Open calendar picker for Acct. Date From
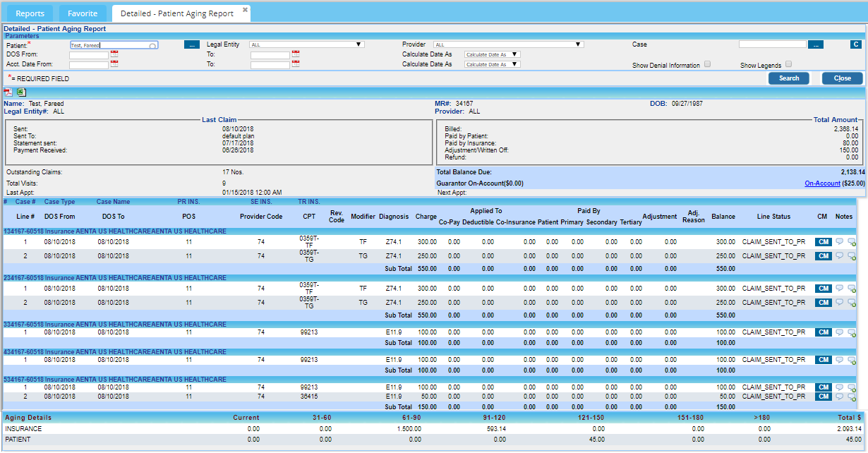This screenshot has width=868, height=453. pyautogui.click(x=114, y=64)
